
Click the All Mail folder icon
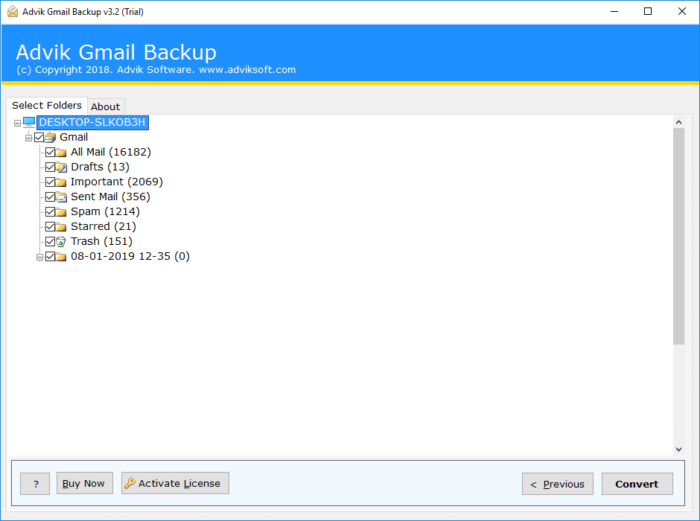pyautogui.click(x=61, y=152)
